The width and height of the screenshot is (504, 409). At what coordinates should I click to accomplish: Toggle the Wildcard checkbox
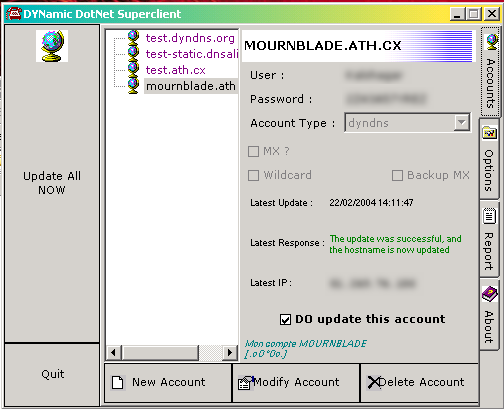253,175
